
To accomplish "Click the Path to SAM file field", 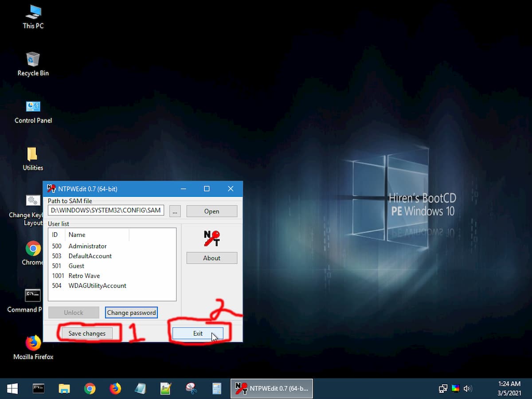I will point(106,210).
